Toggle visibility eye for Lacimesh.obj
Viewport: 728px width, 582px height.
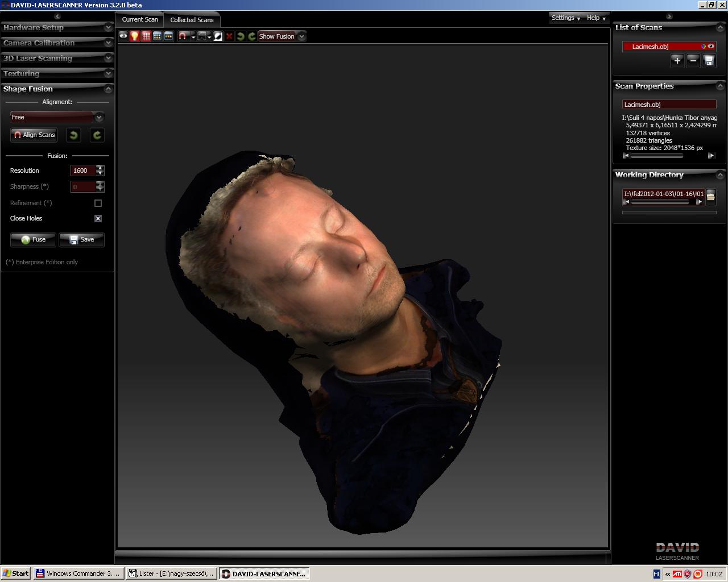pyautogui.click(x=711, y=47)
